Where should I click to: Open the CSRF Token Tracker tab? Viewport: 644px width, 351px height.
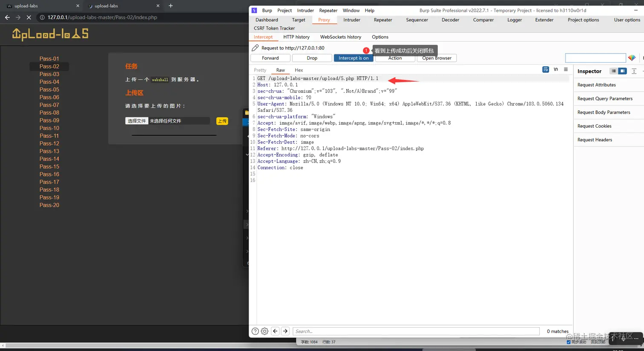click(x=274, y=28)
